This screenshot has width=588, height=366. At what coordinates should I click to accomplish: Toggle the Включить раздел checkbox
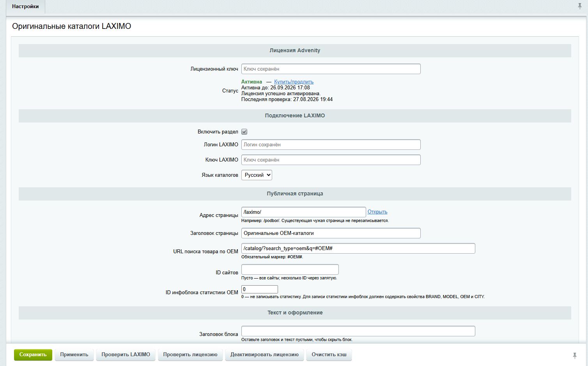[244, 132]
